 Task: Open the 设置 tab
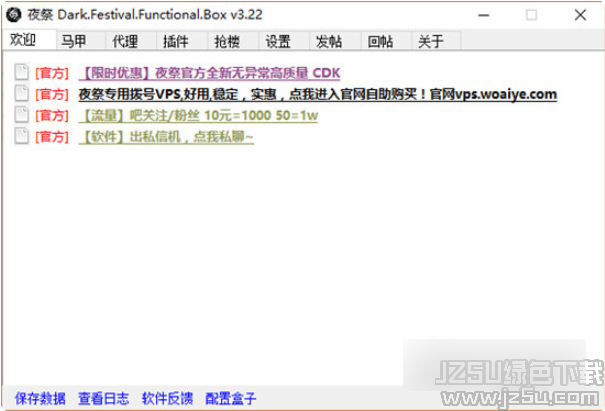click(284, 41)
